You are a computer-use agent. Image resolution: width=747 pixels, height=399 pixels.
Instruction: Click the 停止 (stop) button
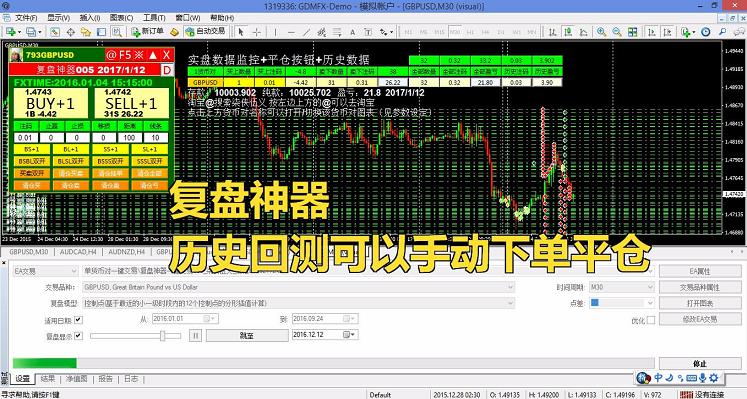click(x=699, y=363)
